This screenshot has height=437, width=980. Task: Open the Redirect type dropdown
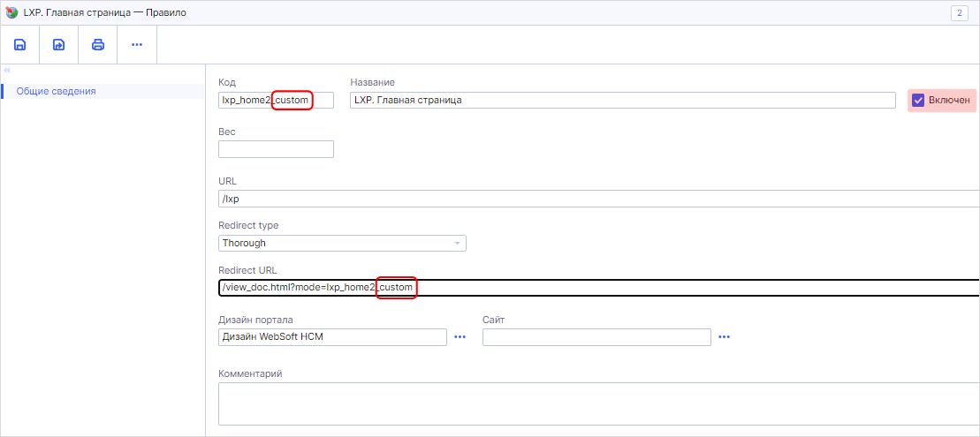tap(343, 243)
